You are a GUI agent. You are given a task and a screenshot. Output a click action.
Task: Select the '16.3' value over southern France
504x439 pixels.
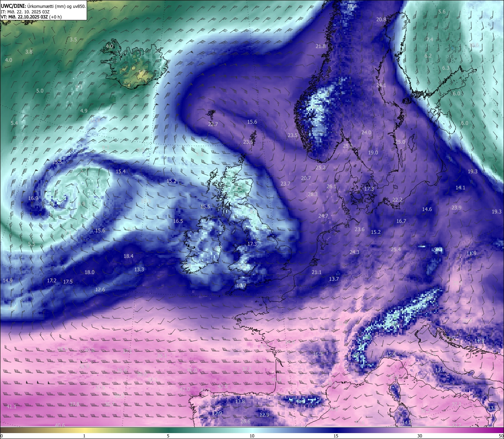point(318,354)
